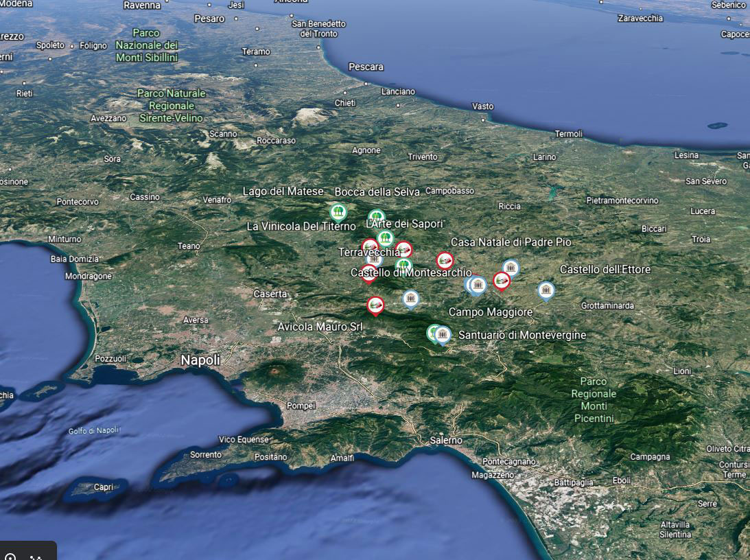Open the red marker above Avicola Mauro Srl
750x560 pixels.
point(375,304)
